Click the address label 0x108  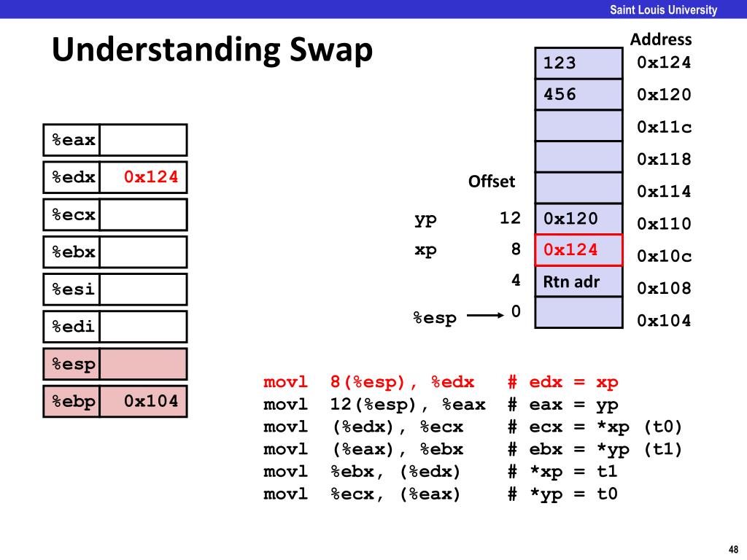click(x=664, y=288)
